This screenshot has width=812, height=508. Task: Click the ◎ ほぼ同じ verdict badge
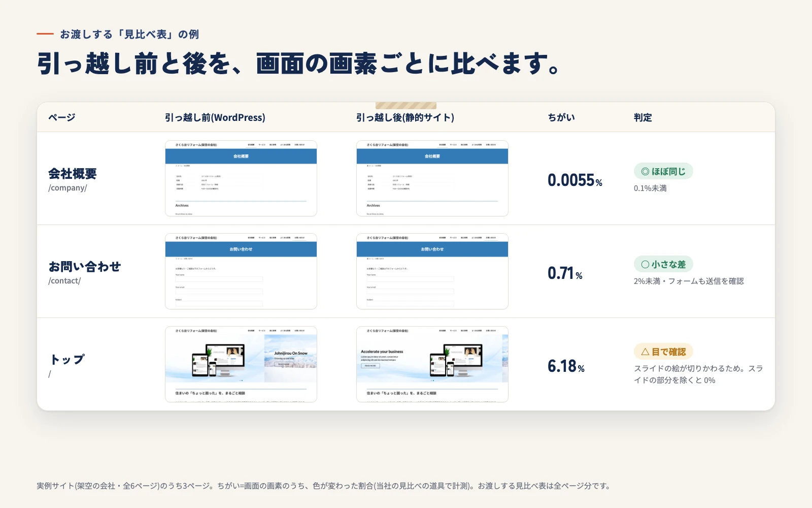point(663,171)
